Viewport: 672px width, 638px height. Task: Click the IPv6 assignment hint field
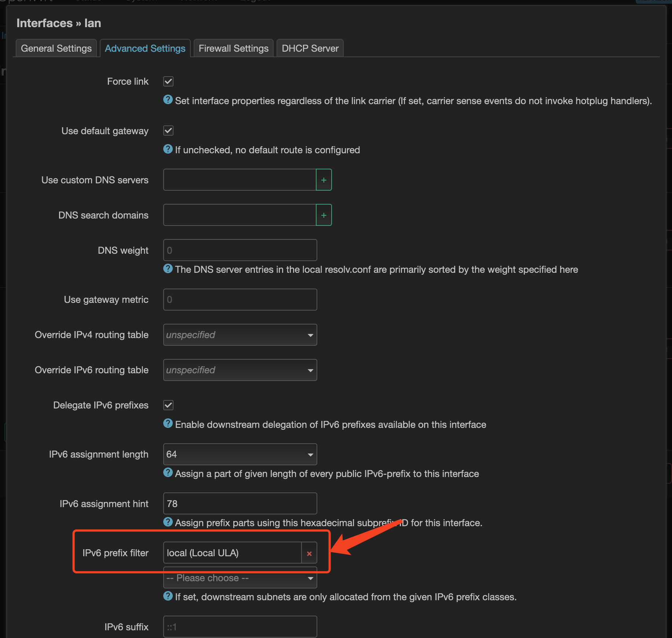[x=240, y=503]
